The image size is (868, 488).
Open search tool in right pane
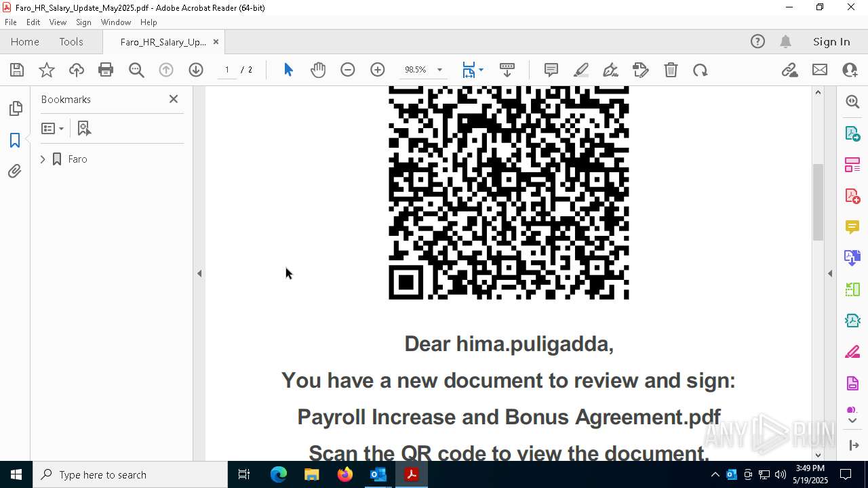click(852, 102)
